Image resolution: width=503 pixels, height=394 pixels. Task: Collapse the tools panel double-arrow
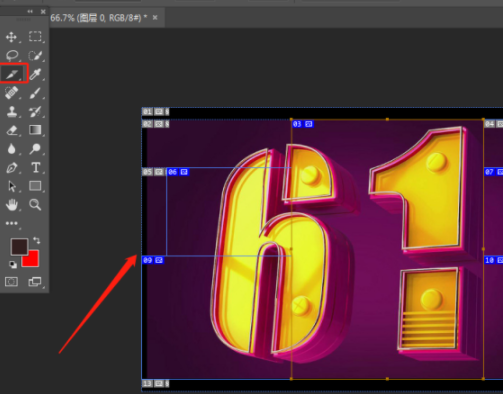[30, 12]
